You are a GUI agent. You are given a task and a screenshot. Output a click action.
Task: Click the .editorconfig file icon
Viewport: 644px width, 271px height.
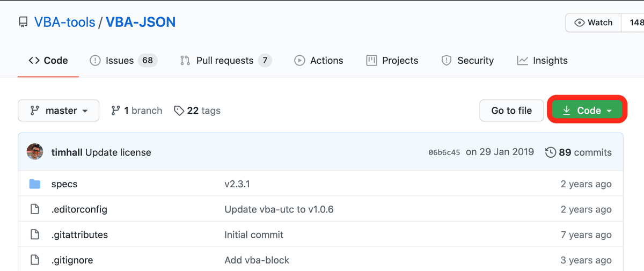(x=35, y=209)
